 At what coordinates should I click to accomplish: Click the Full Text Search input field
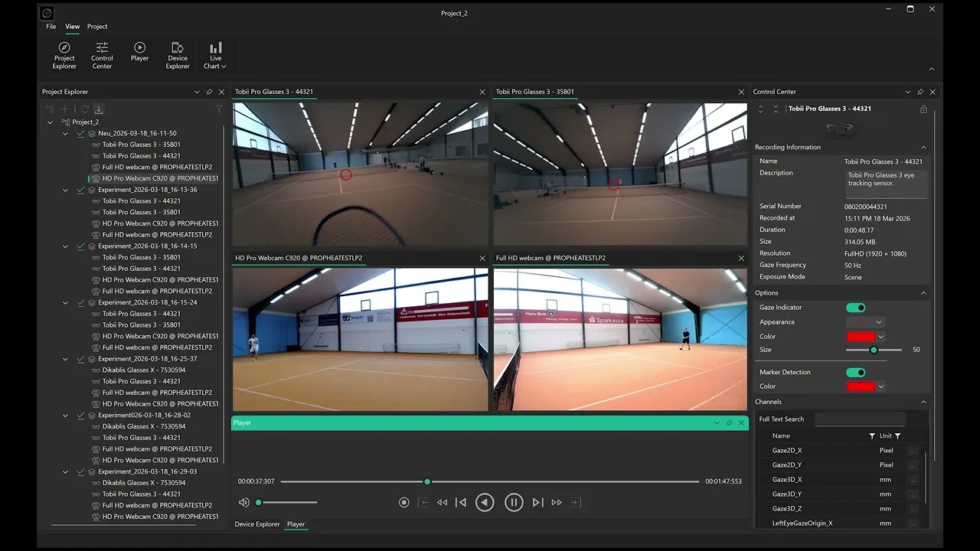860,419
